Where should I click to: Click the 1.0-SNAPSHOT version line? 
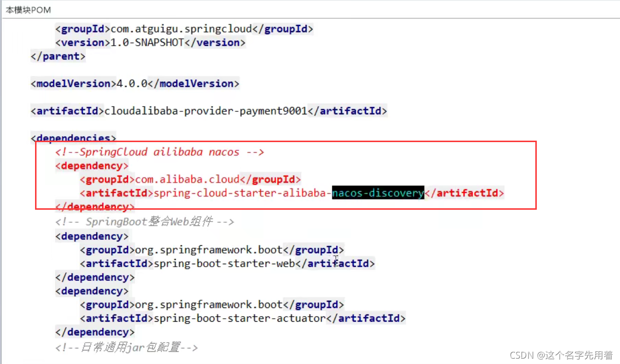(x=150, y=42)
